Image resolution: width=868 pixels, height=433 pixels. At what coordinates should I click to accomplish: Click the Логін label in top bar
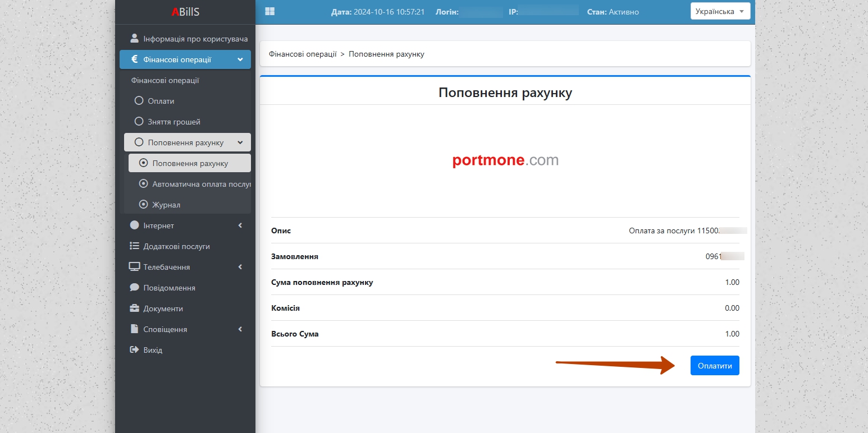[447, 12]
